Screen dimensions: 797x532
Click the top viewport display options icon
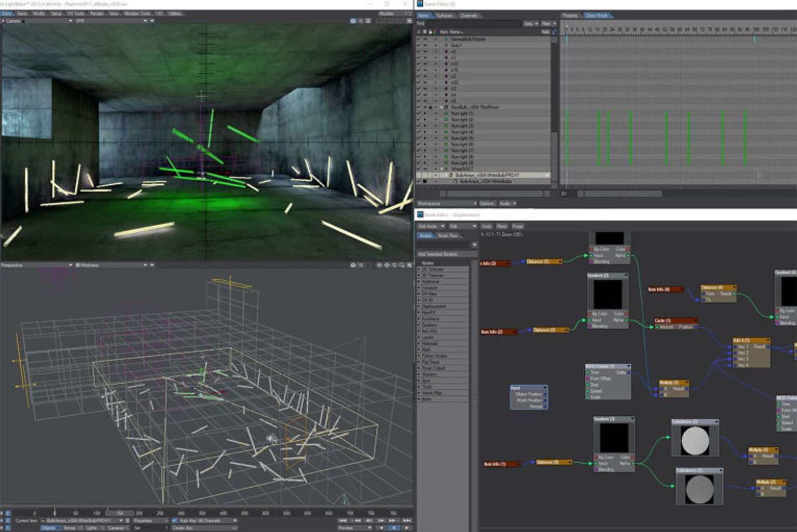click(x=353, y=21)
